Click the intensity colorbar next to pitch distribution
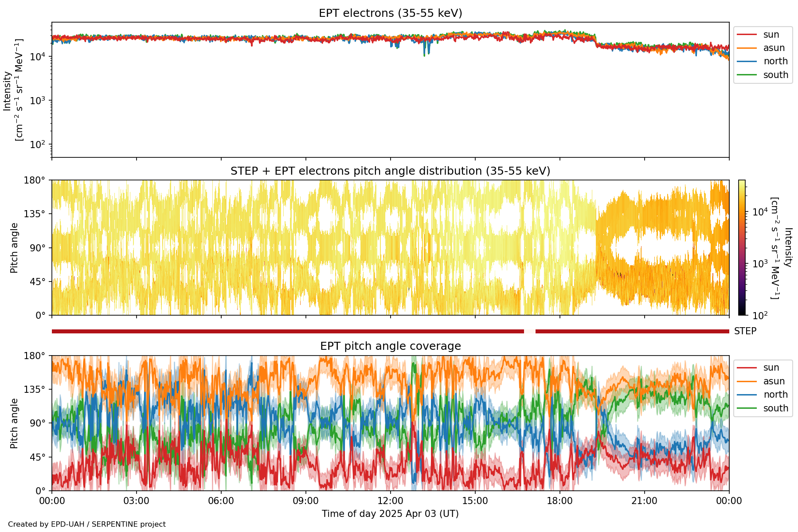The image size is (798, 532). pos(742,247)
